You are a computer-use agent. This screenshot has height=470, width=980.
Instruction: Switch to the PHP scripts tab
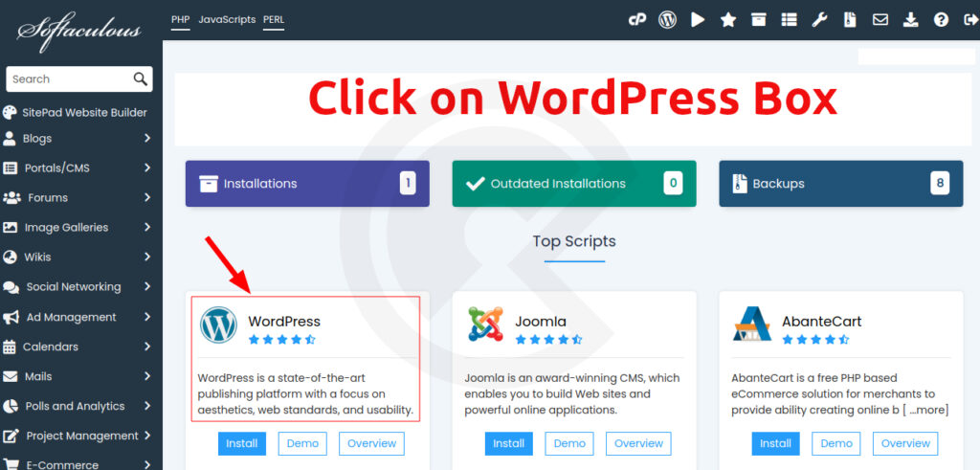pyautogui.click(x=180, y=19)
